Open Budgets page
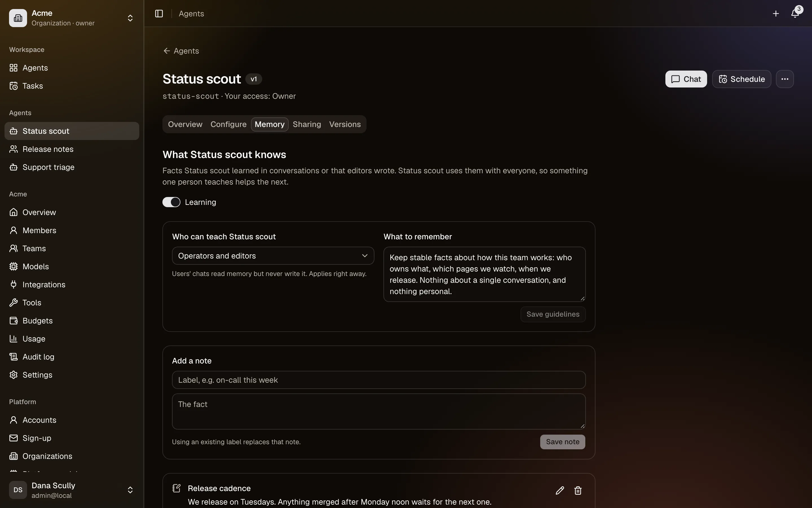The width and height of the screenshot is (812, 508). pos(72,321)
